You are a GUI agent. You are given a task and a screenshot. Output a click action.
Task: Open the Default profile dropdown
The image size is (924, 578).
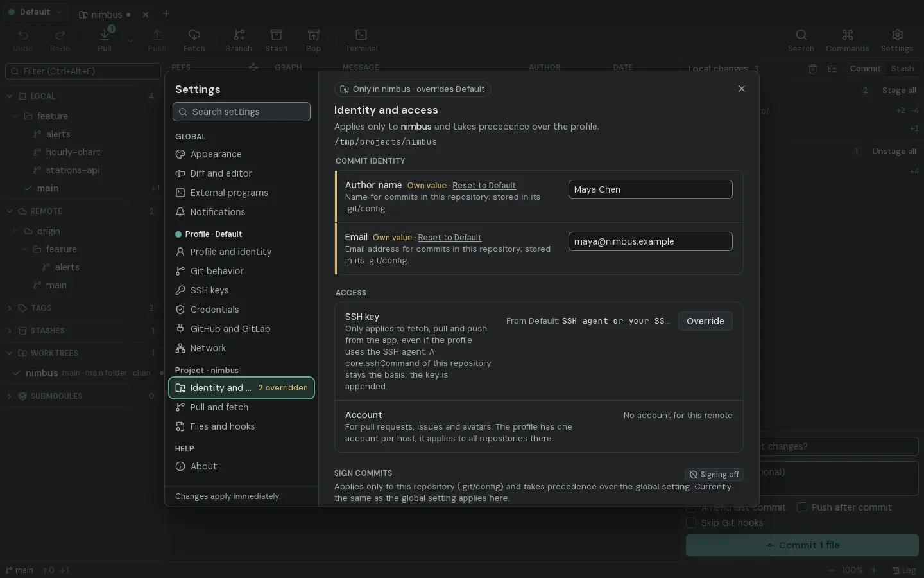[x=35, y=12]
